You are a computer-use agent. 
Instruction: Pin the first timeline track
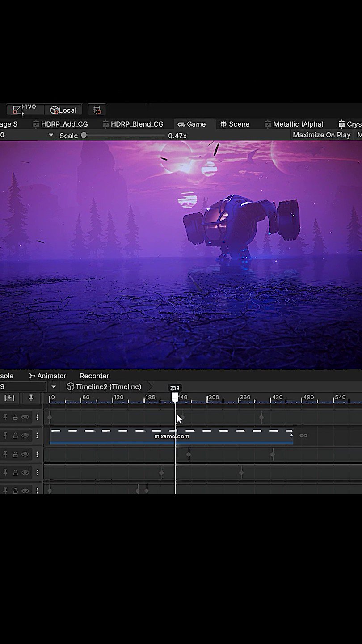(x=5, y=417)
